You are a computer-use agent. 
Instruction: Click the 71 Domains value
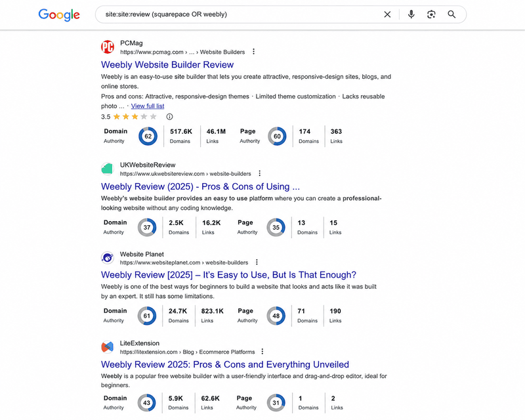(301, 311)
